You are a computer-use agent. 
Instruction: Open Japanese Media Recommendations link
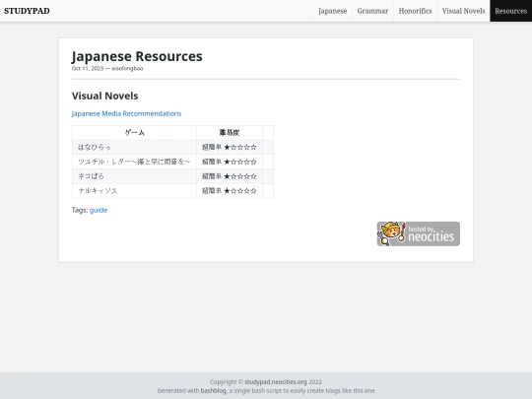[x=126, y=113]
